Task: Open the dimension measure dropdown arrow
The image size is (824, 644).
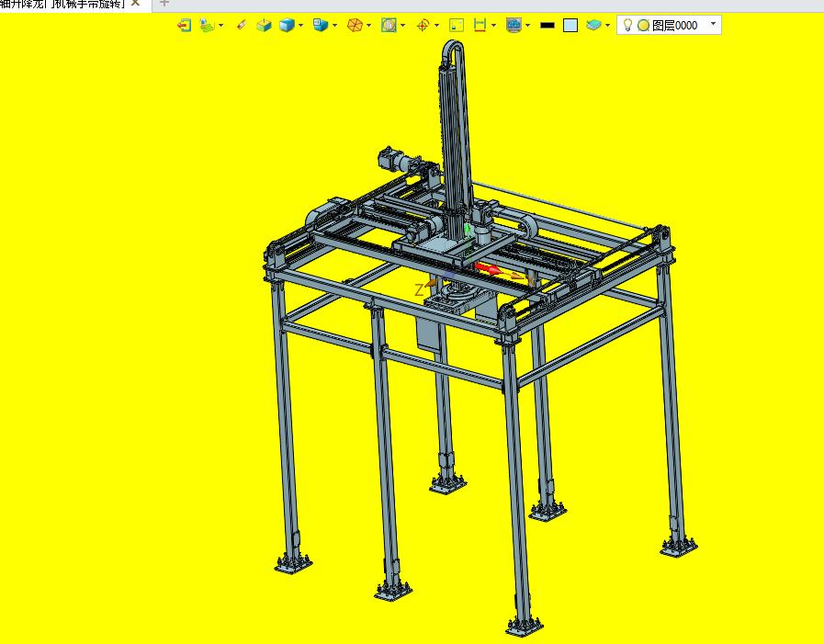Action: tap(493, 25)
